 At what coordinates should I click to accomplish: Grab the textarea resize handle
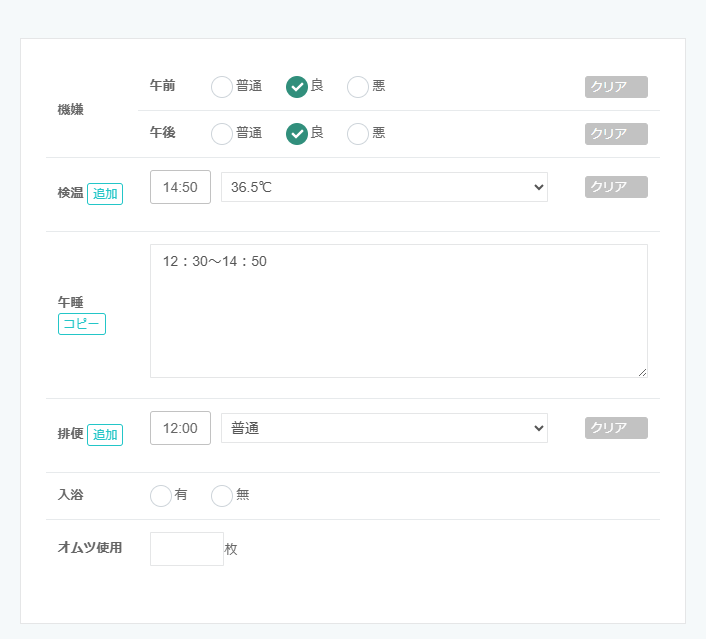point(643,372)
